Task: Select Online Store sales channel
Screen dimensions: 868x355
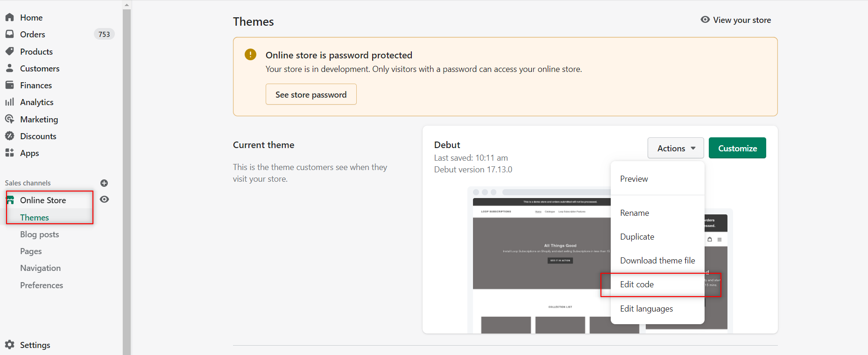Action: (x=43, y=200)
